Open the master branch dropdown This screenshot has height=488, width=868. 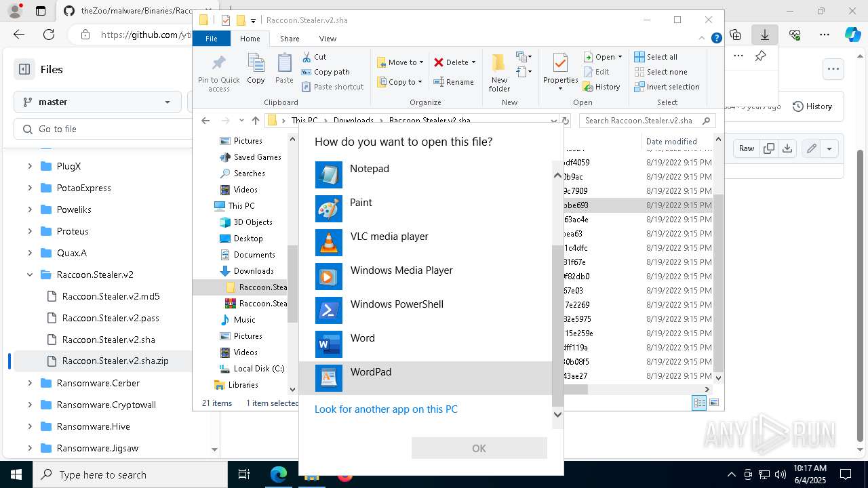[98, 102]
